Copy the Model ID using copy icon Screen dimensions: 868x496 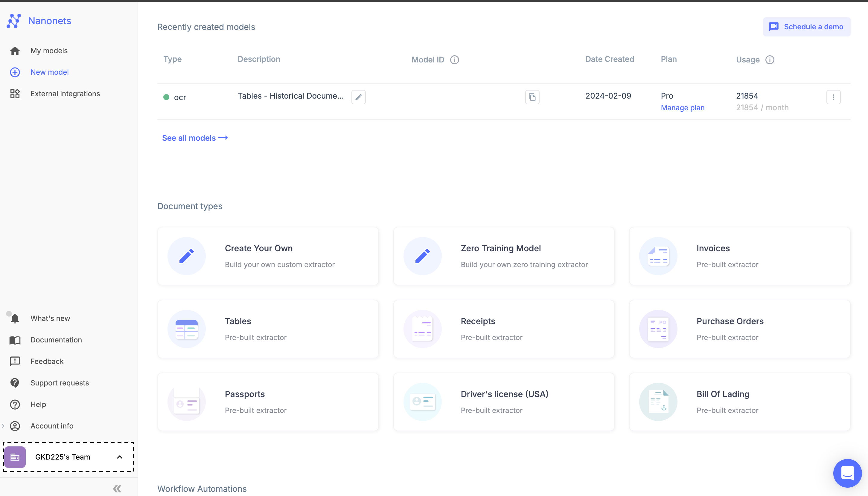532,97
